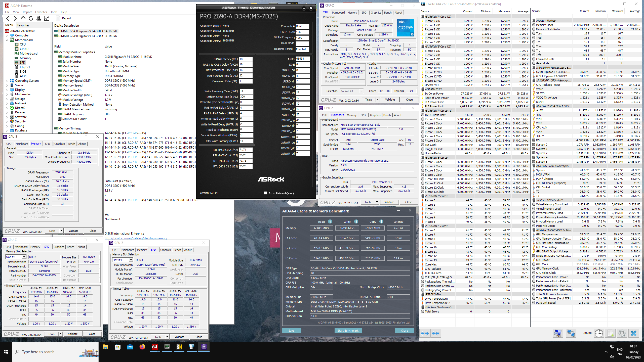
Task: Reset HWiNFO clock timer icon
Action: point(599,333)
